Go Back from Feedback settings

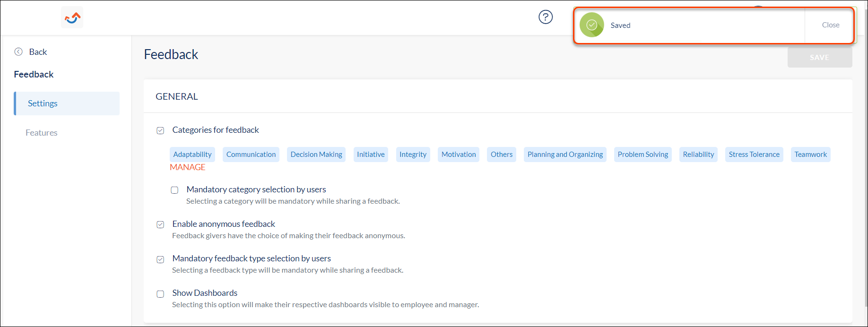pos(38,52)
